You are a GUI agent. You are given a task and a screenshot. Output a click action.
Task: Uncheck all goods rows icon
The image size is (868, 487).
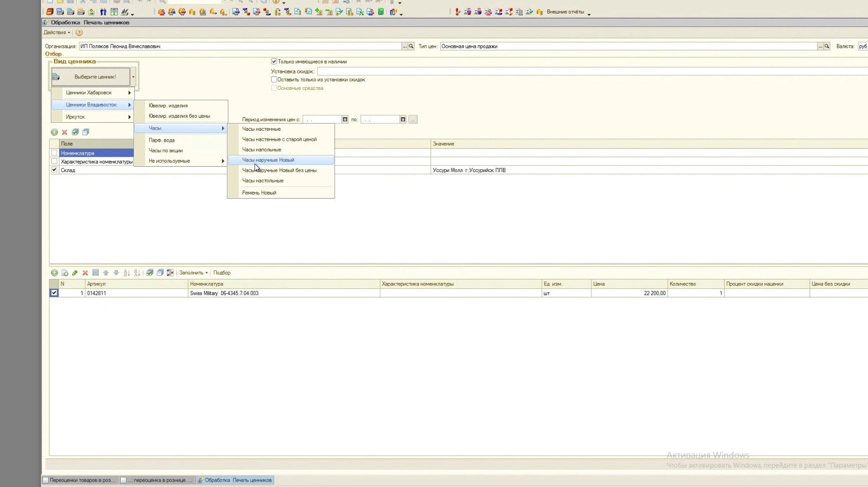[x=160, y=273]
